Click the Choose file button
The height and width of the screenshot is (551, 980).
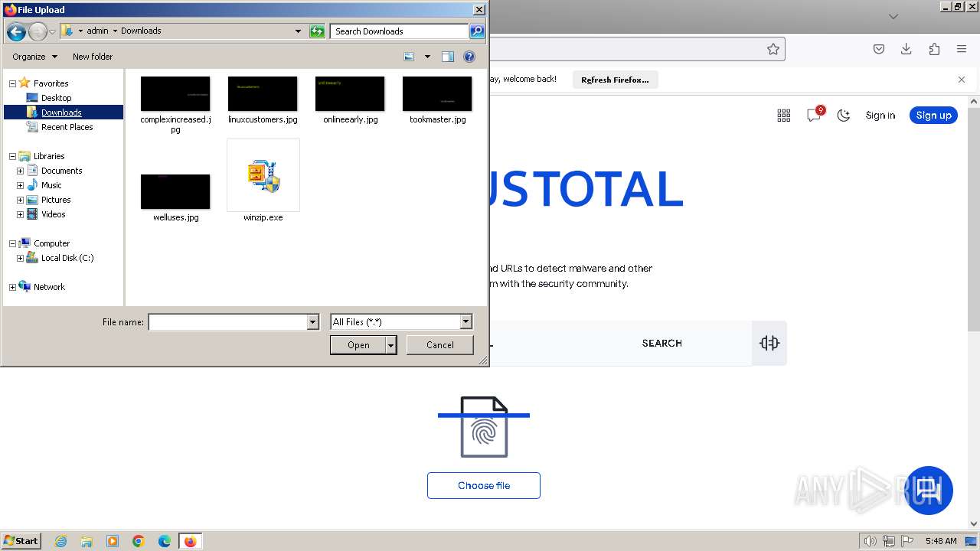coord(484,486)
